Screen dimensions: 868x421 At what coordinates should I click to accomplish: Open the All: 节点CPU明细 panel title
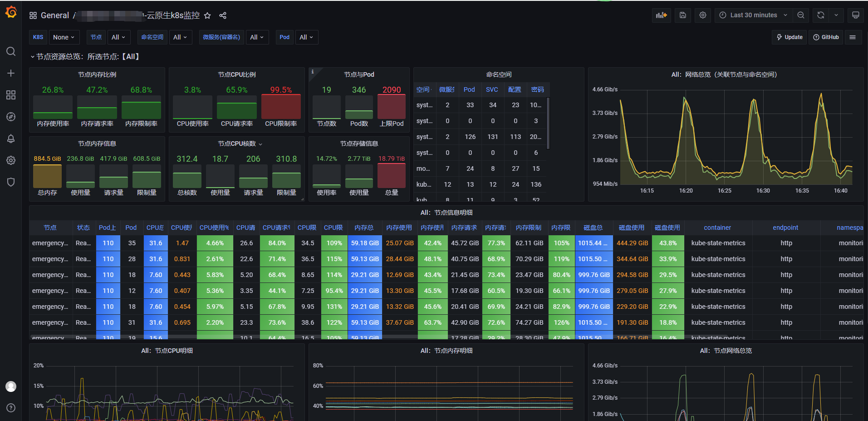coord(167,351)
